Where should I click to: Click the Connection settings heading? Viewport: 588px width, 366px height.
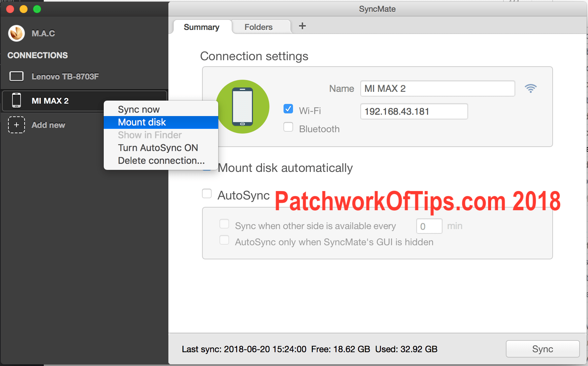[254, 56]
